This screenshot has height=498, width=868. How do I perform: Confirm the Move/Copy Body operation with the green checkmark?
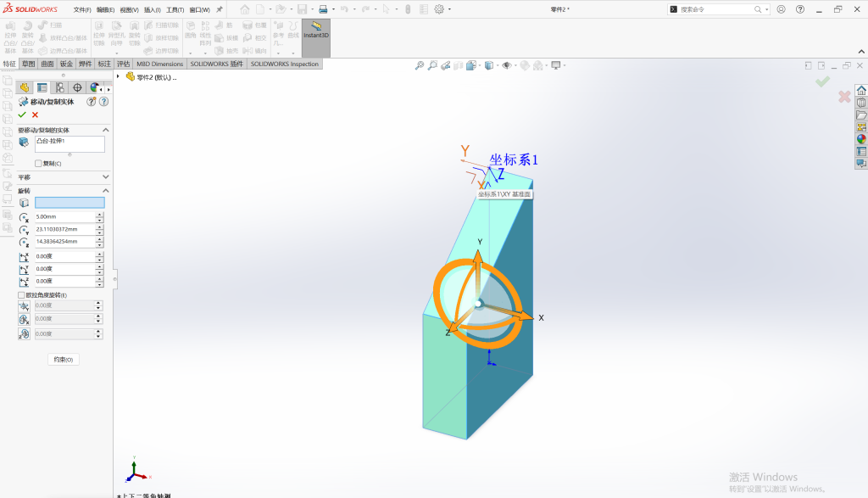click(22, 115)
